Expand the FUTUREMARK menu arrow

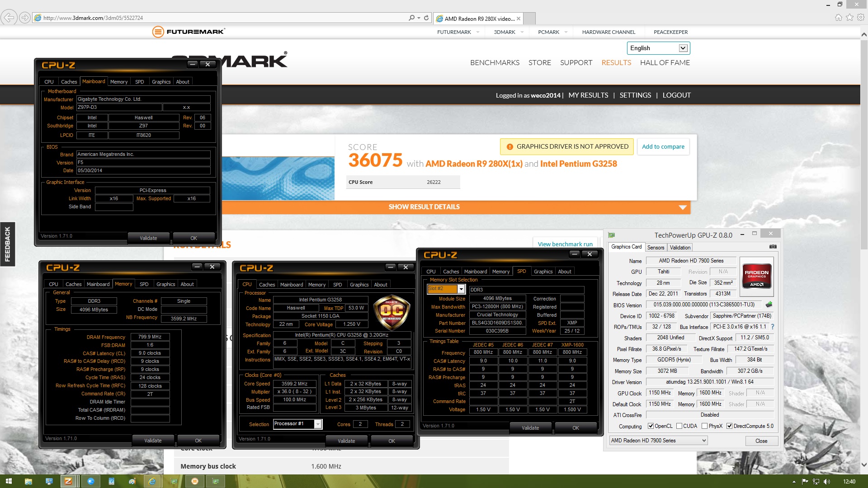[477, 32]
